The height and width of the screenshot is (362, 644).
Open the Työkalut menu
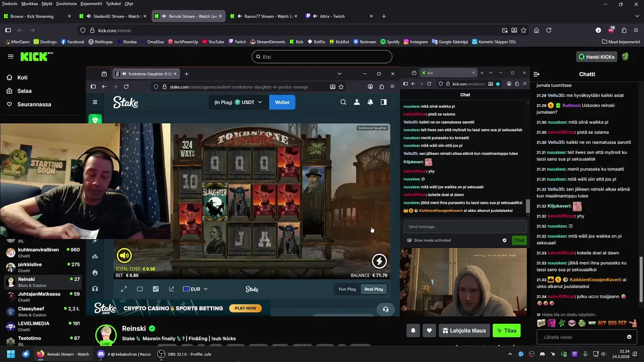coord(113,4)
